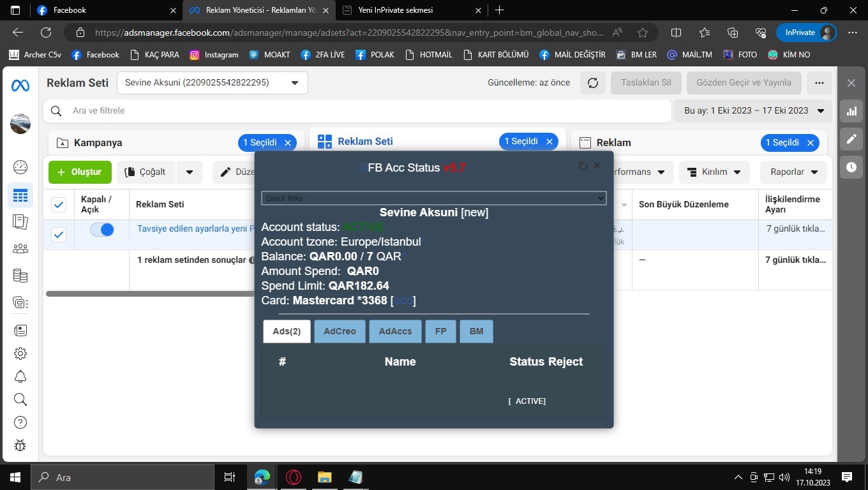This screenshot has width=868, height=490.
Task: Open the settings gear in left sidebar
Action: pos(20,353)
